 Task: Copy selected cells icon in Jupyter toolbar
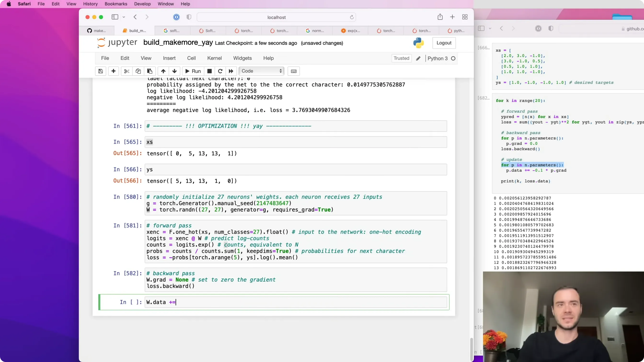[138, 71]
